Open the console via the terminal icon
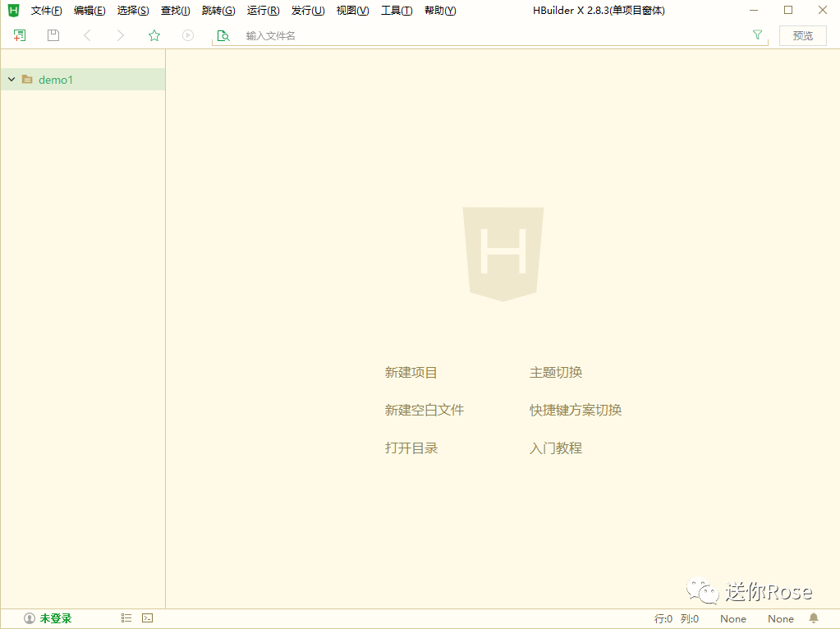Viewport: 840px width, 629px height. [x=147, y=618]
